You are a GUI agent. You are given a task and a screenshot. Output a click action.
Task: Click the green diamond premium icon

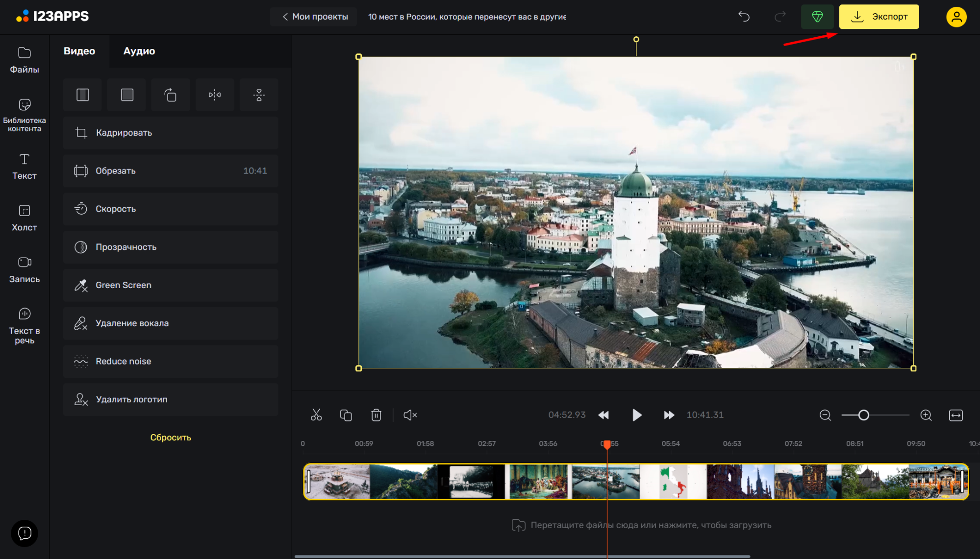[817, 17]
